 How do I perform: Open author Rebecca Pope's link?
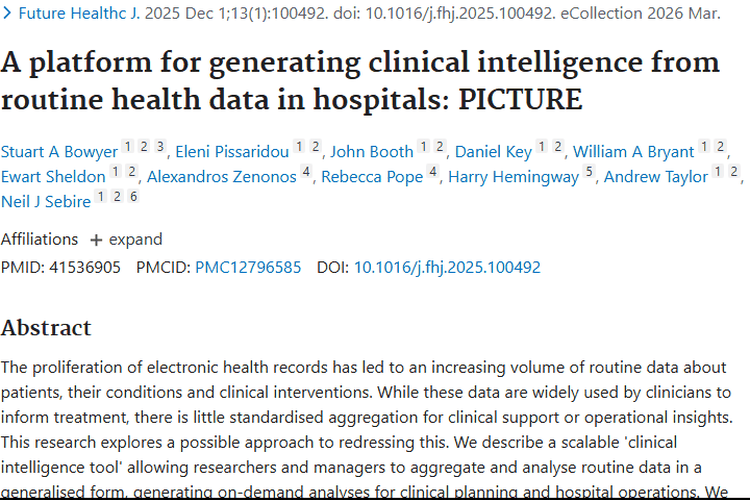pyautogui.click(x=373, y=177)
